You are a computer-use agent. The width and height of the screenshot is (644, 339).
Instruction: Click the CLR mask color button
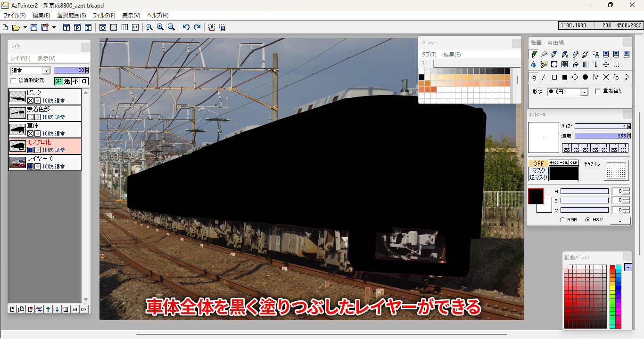pos(573,163)
